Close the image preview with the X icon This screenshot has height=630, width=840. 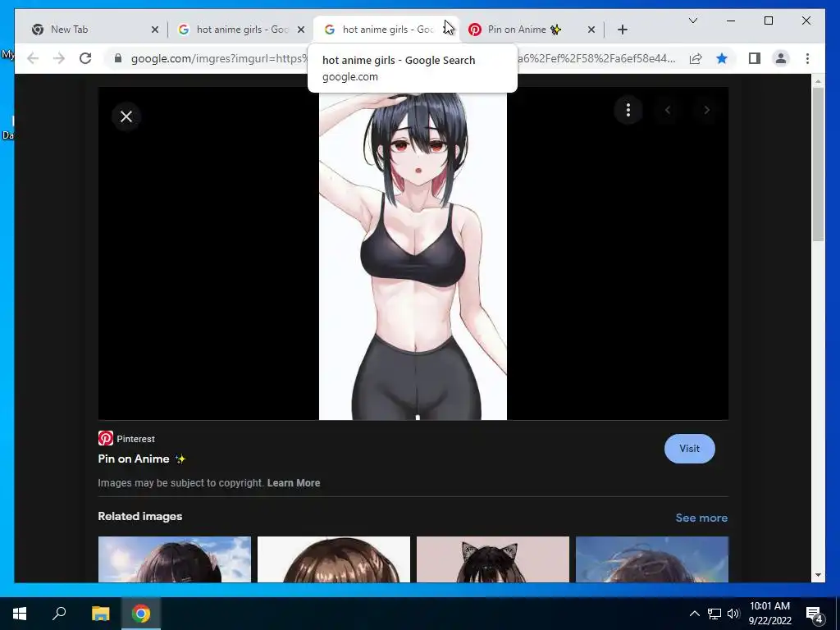126,116
